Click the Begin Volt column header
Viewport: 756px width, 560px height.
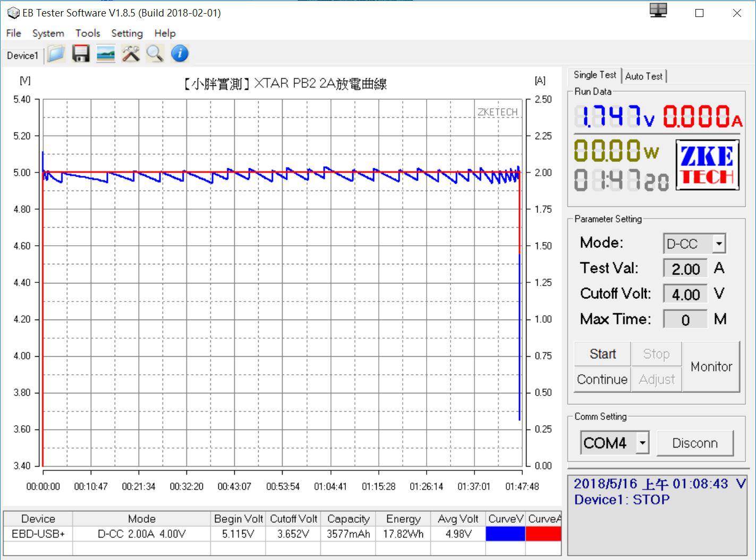(x=239, y=519)
